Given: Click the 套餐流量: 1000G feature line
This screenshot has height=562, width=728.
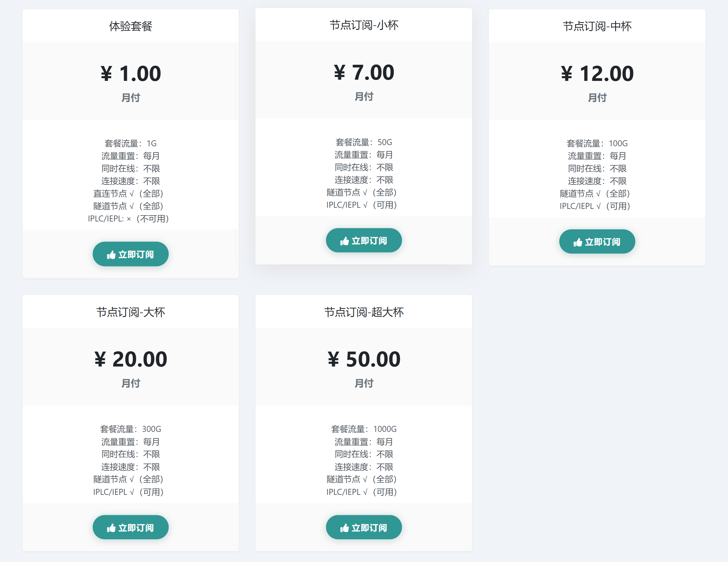Looking at the screenshot, I should coord(364,429).
